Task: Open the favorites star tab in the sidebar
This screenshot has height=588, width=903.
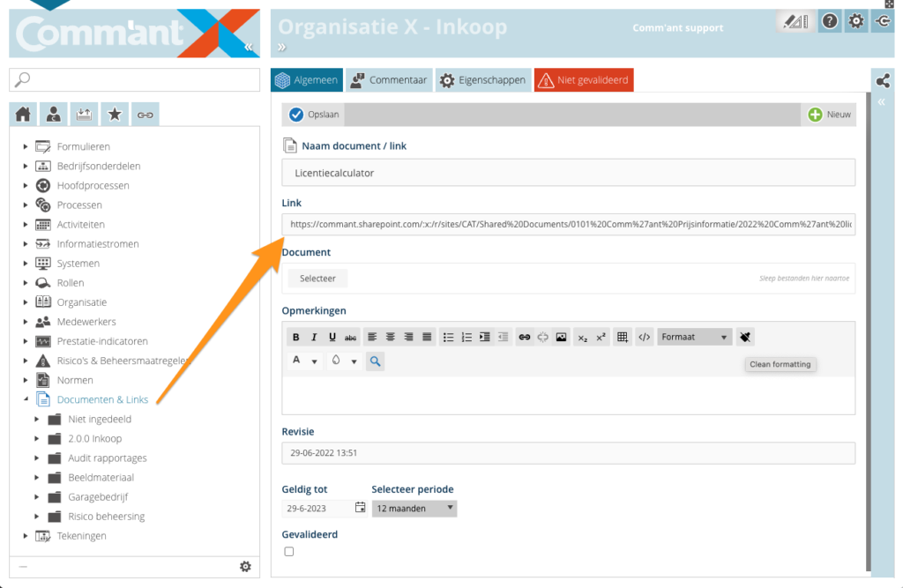Action: click(x=114, y=114)
